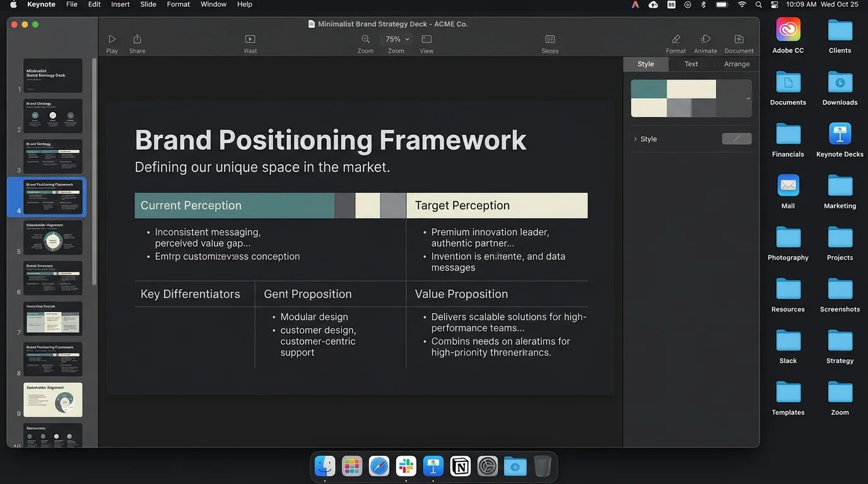This screenshot has width=868, height=484.
Task: Select the teal style preset swatch
Action: pyautogui.click(x=648, y=89)
